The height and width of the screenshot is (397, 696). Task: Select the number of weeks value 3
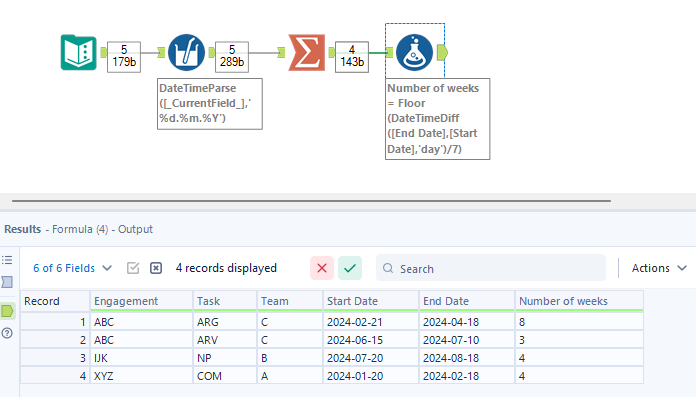579,340
